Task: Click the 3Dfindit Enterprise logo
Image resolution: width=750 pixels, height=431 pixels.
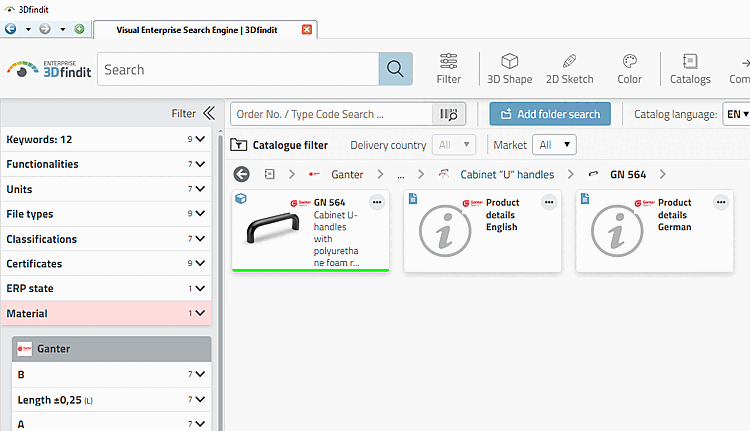Action: coord(49,69)
